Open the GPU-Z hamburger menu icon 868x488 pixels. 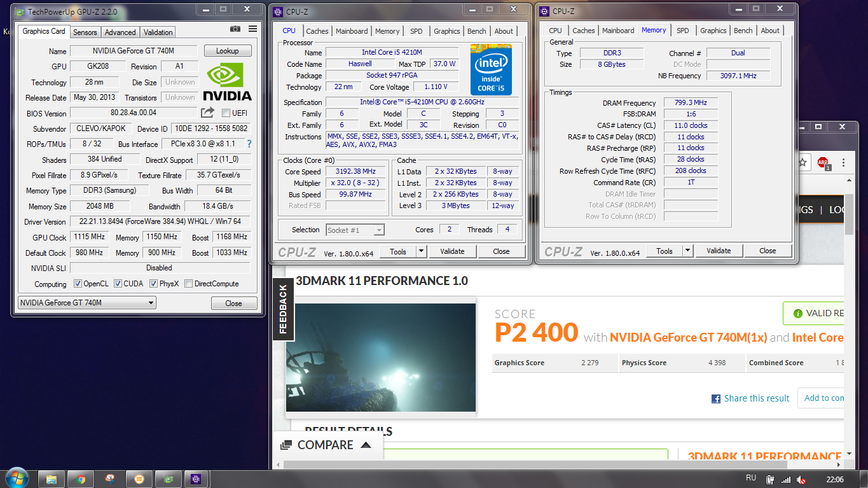(252, 29)
